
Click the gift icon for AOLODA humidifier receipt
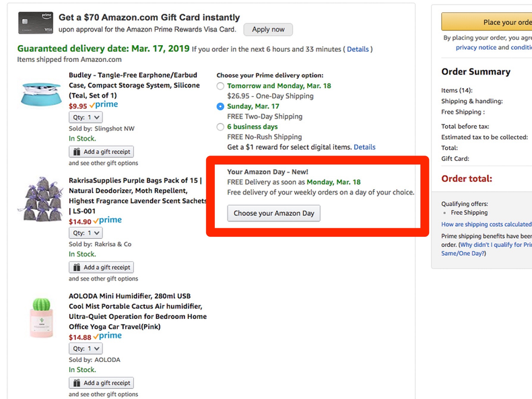tap(77, 383)
